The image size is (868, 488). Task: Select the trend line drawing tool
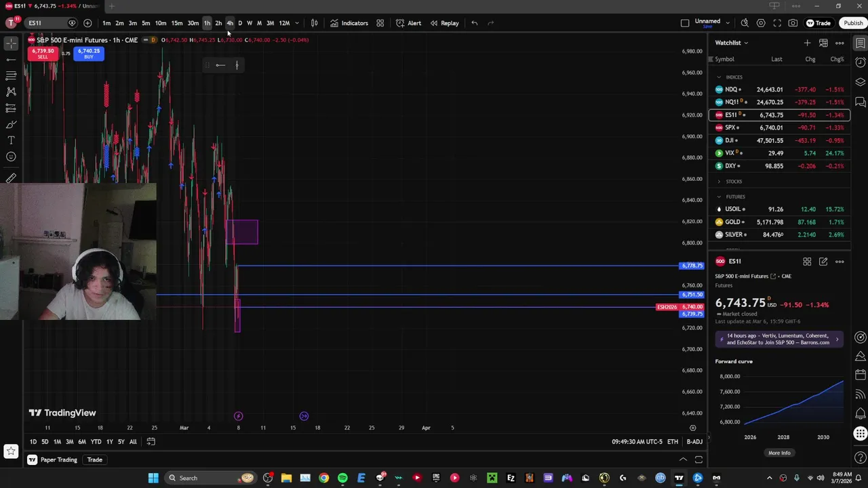(x=11, y=59)
